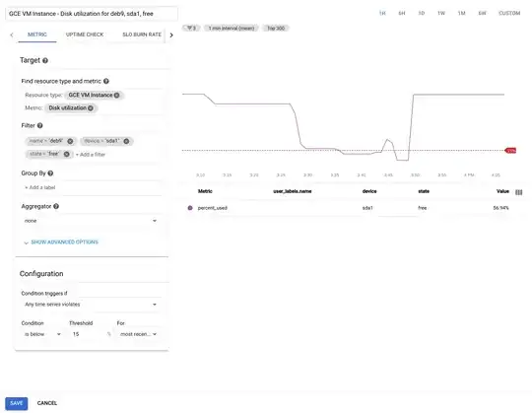The image size is (532, 413).
Task: Choose the Custom time range
Action: (509, 13)
